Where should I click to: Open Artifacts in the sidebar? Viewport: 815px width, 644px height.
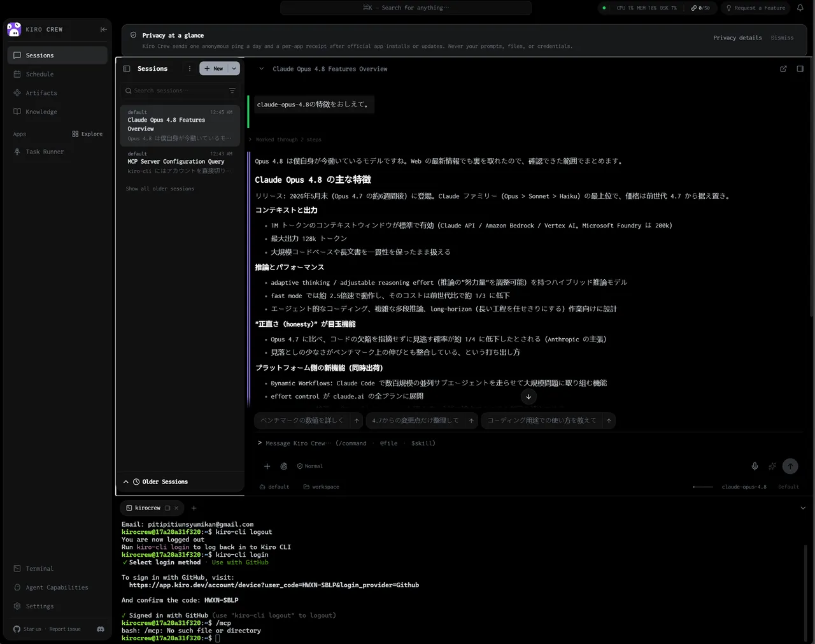[57, 93]
